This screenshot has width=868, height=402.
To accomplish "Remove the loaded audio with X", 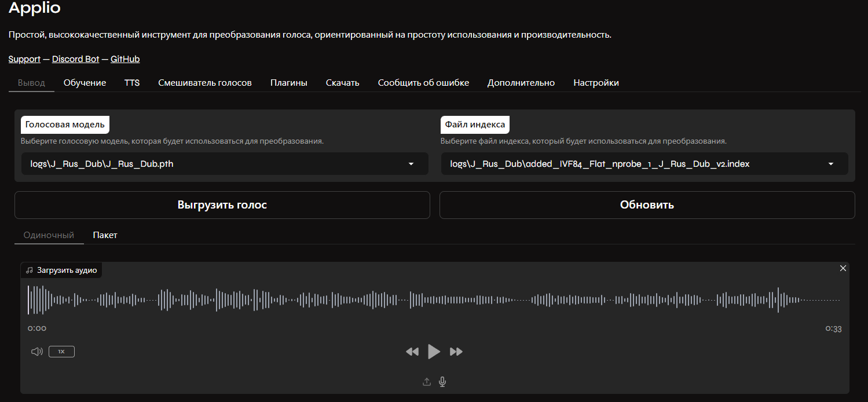I will click(x=843, y=268).
